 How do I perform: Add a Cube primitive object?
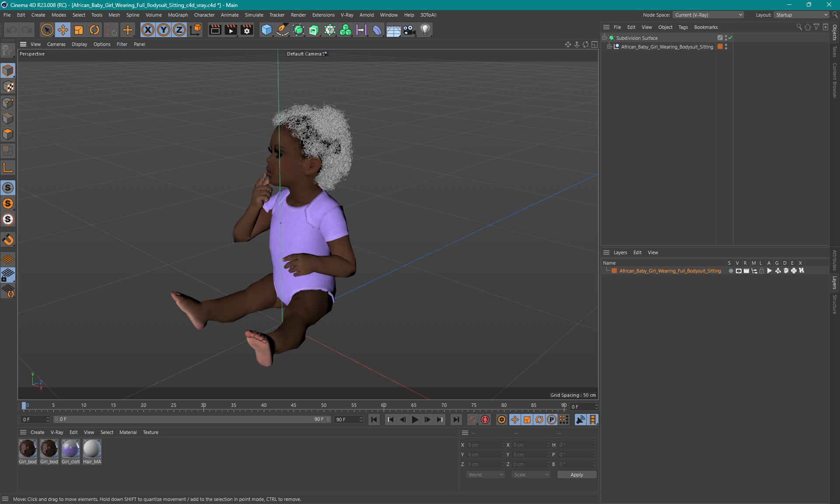point(266,30)
